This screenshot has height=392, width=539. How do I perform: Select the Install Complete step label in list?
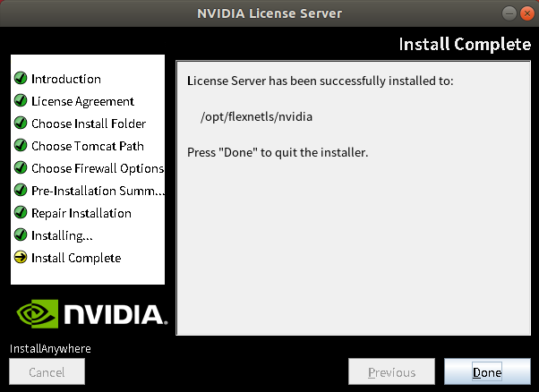(76, 258)
